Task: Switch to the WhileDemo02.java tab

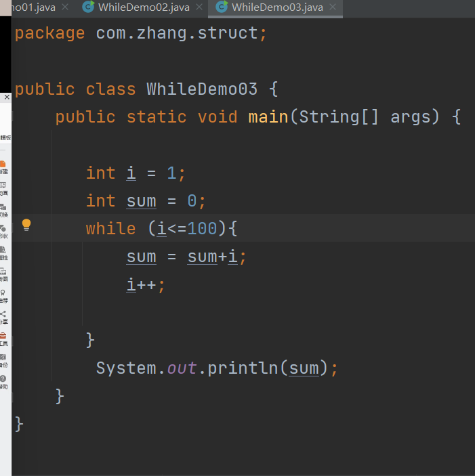Action: [138, 7]
